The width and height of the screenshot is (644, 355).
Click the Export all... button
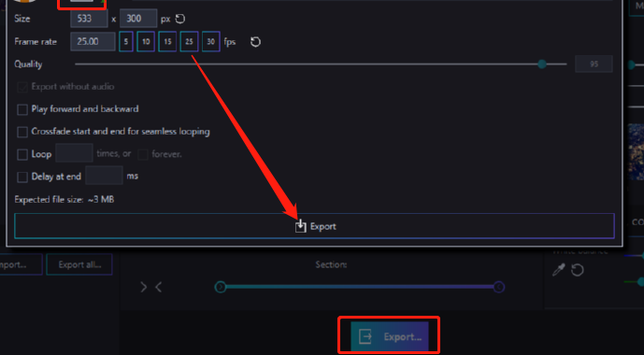pos(79,264)
